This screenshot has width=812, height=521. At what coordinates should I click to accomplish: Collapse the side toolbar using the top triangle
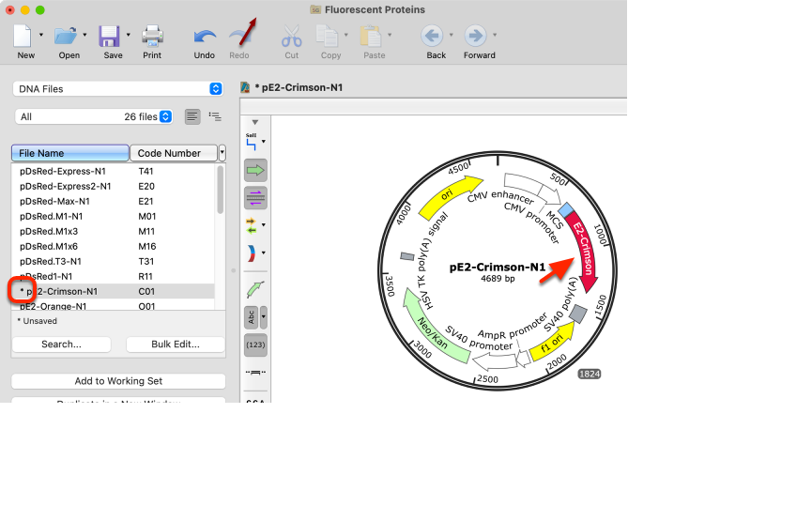(254, 122)
